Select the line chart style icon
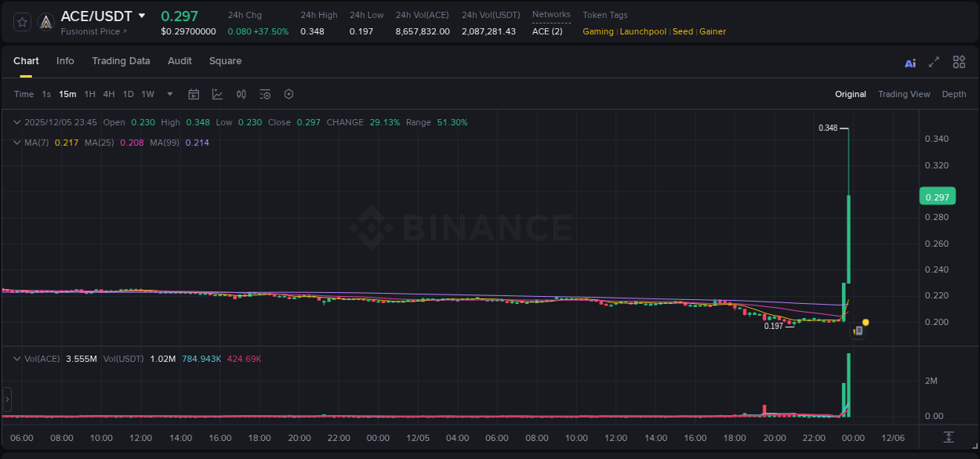980x459 pixels. tap(217, 94)
